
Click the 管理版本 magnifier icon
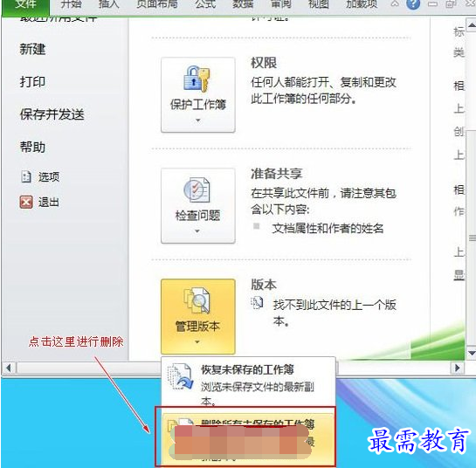pos(197,300)
